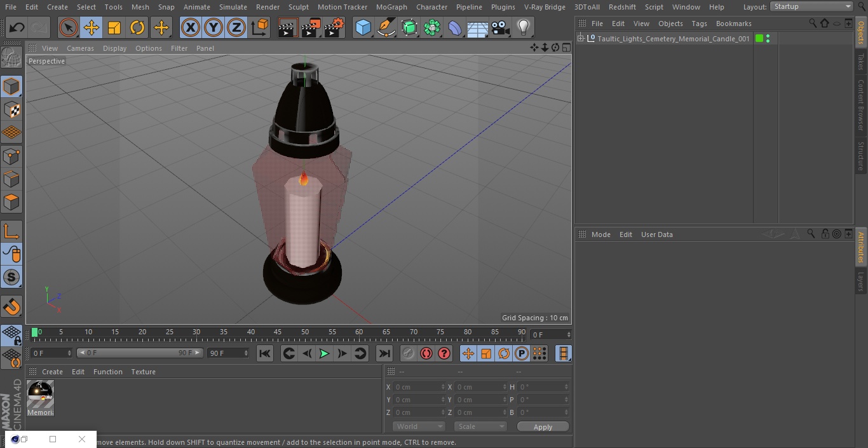
Task: Add a Cube primitive object
Action: [x=363, y=28]
